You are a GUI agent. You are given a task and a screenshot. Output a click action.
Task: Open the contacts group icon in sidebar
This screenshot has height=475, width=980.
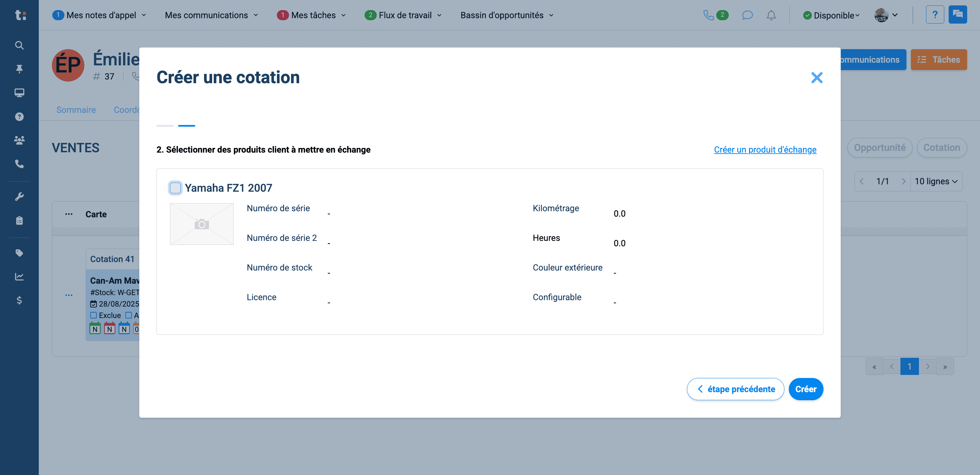click(20, 140)
